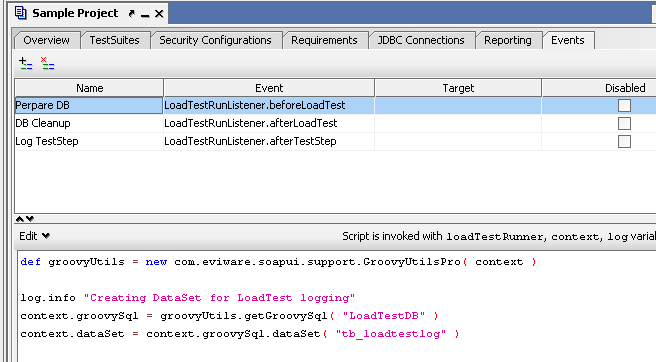This screenshot has width=656, height=362.
Task: Switch to the TestSuites tab
Action: point(114,40)
